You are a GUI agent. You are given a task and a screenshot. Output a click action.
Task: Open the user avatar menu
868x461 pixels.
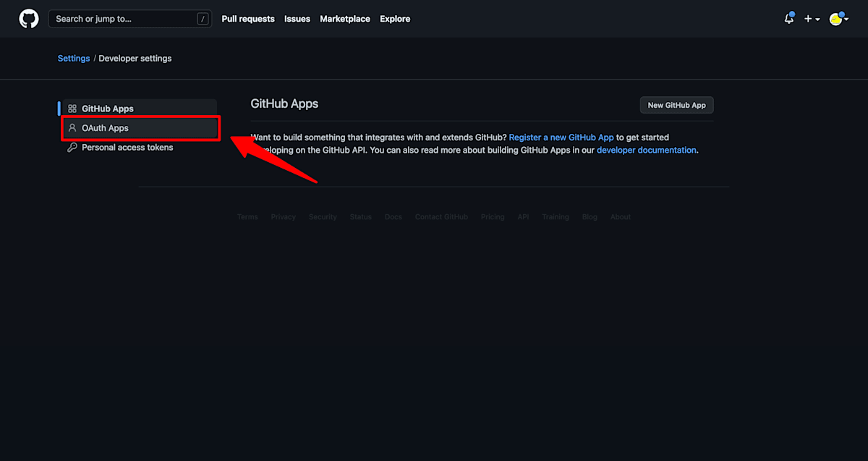click(x=838, y=19)
